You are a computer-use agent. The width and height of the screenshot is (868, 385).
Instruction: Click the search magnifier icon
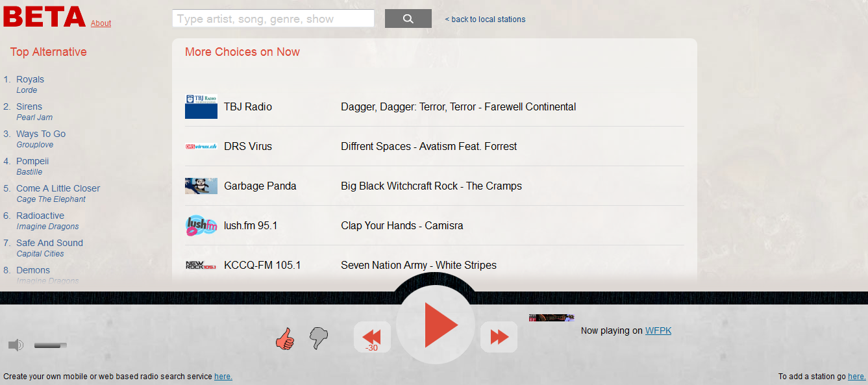[408, 18]
